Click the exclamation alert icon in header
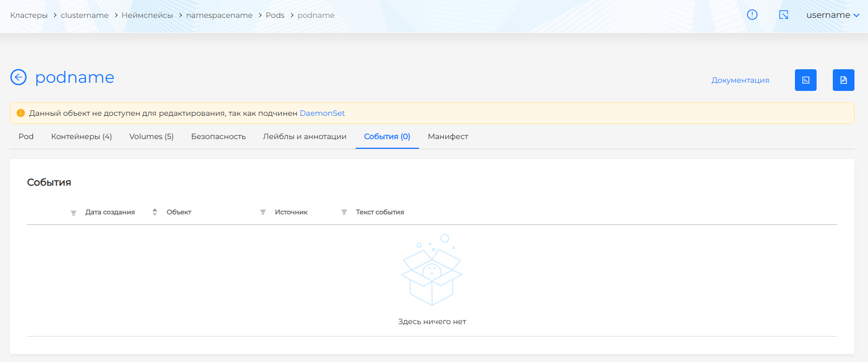This screenshot has height=362, width=868. pyautogui.click(x=752, y=15)
